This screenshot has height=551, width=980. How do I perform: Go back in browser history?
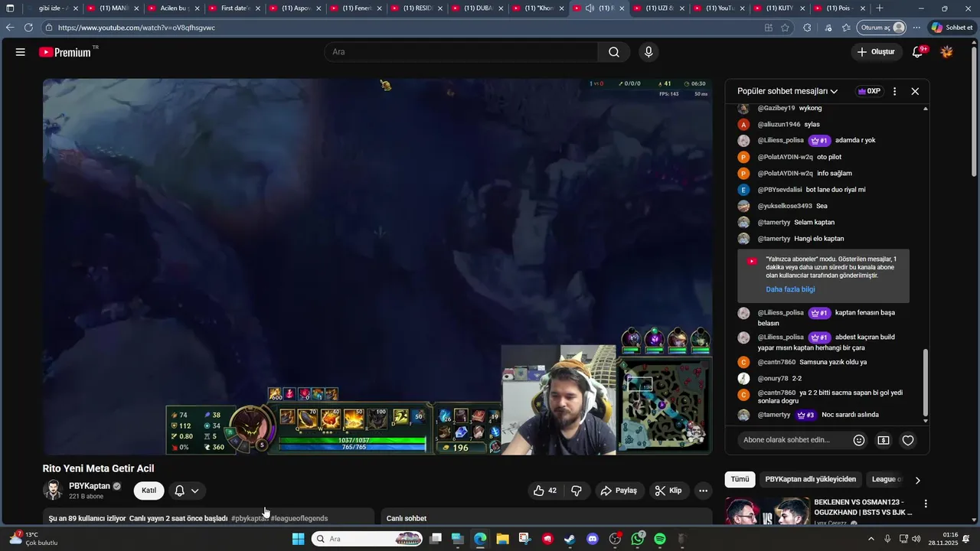(x=9, y=28)
